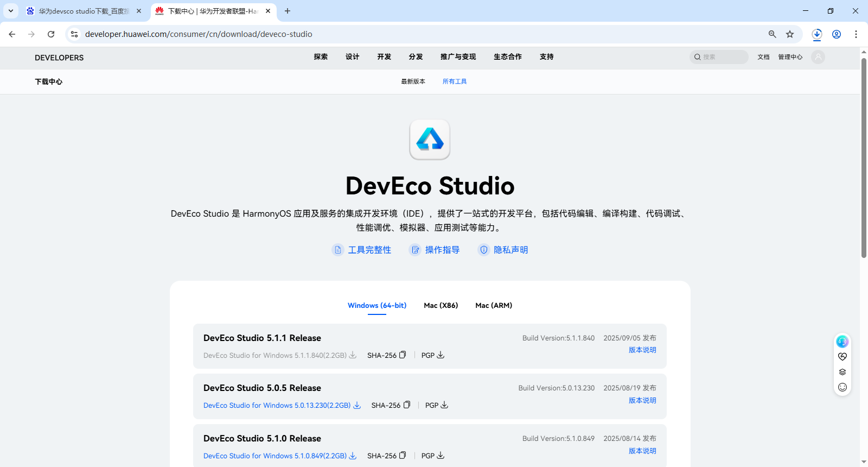Click the 搜索 search field
The width and height of the screenshot is (868, 467).
pyautogui.click(x=719, y=57)
